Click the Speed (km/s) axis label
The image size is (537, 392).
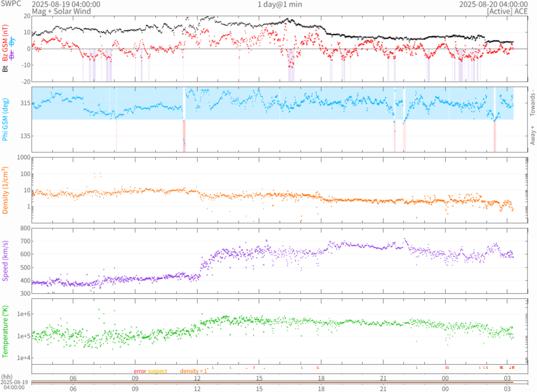click(x=5, y=259)
